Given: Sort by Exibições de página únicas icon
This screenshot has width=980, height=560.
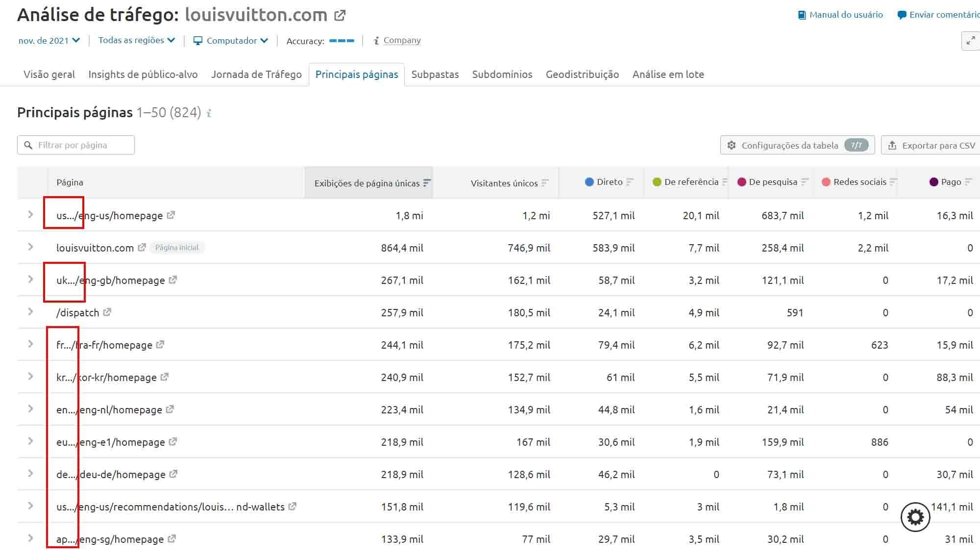Looking at the screenshot, I should coord(427,183).
